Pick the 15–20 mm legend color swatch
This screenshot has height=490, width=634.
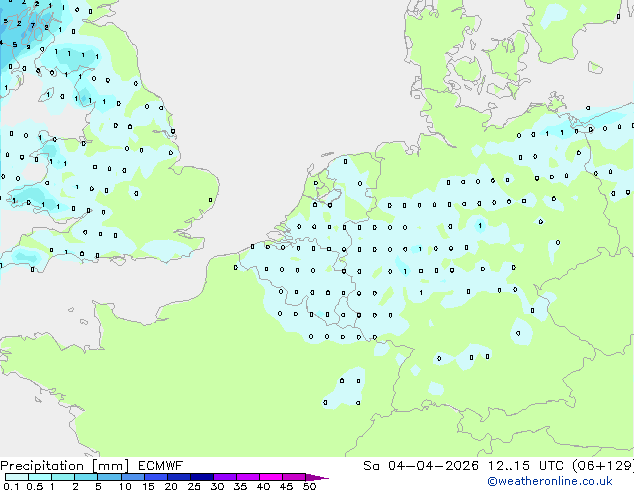pyautogui.click(x=155, y=477)
